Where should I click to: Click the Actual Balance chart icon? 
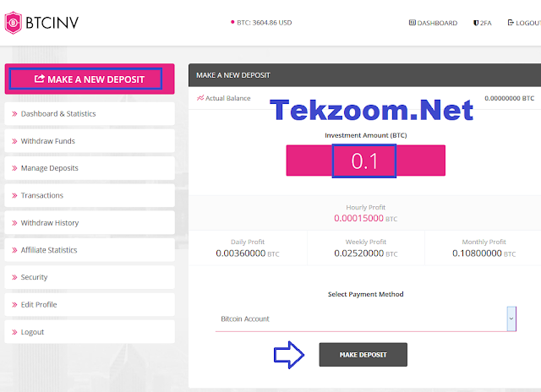[200, 98]
